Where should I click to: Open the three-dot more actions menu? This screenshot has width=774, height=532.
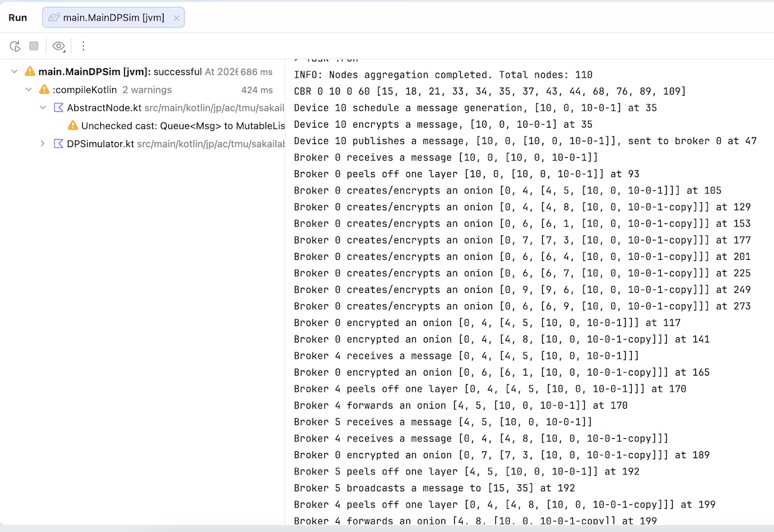[x=83, y=46]
